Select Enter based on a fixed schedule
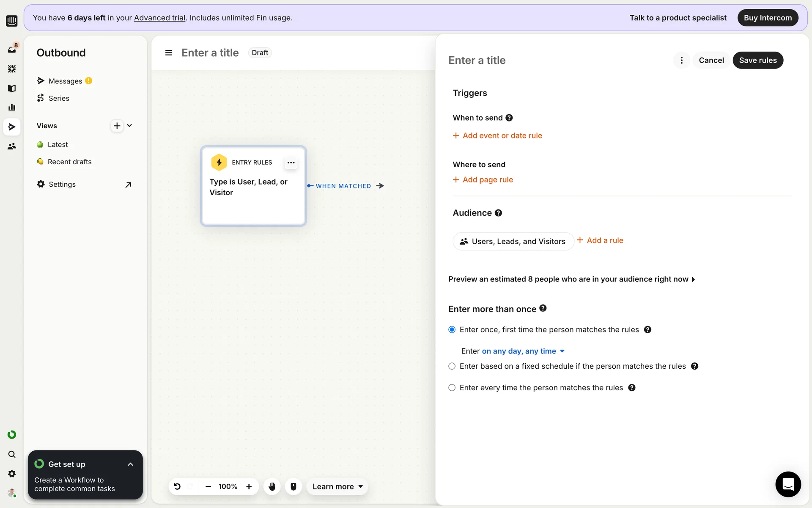812x508 pixels. (452, 366)
